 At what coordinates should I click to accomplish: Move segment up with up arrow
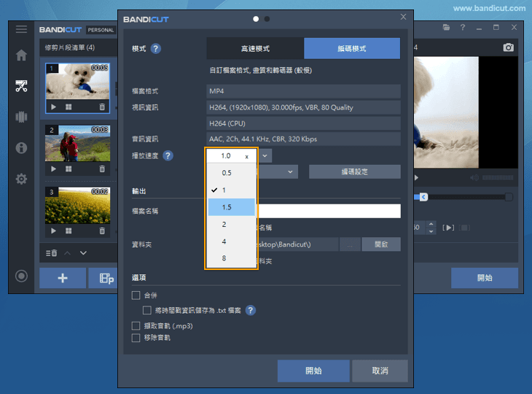68,253
